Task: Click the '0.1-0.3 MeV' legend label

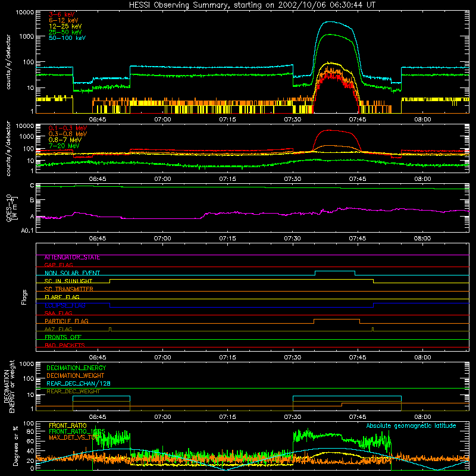Action: (x=68, y=128)
